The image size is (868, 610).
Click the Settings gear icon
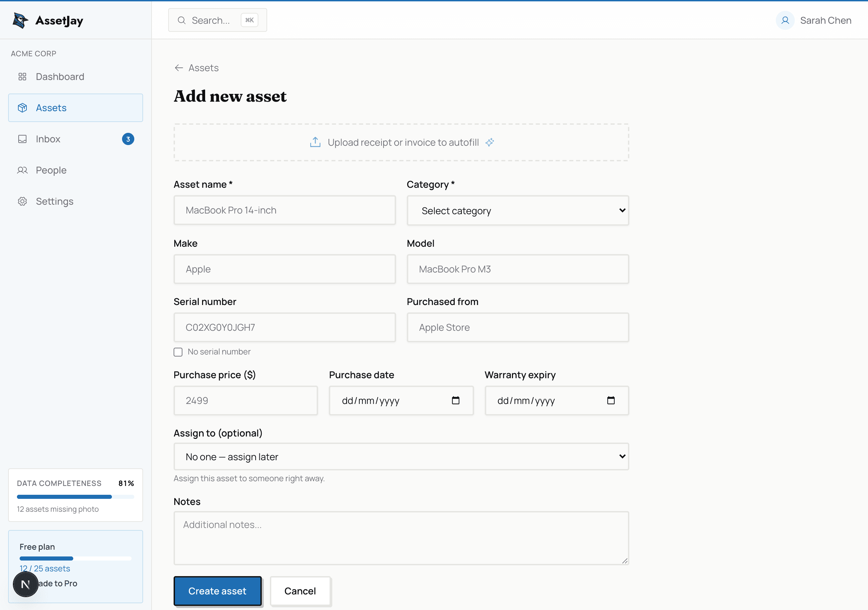click(22, 201)
